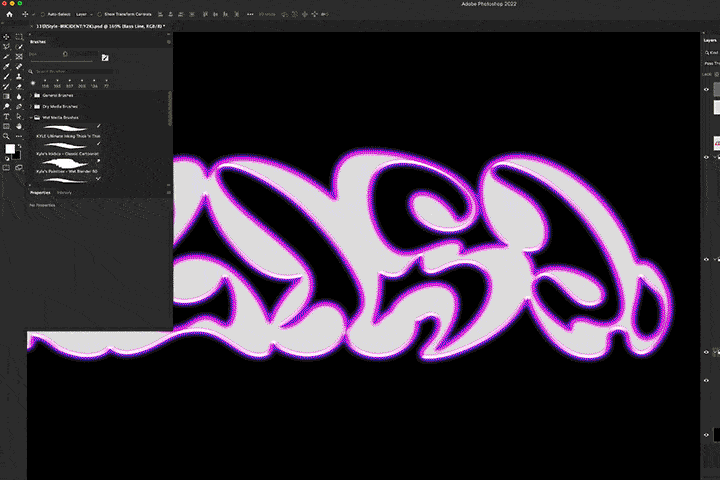This screenshot has width=720, height=480.
Task: Select the open .psd document tab
Action: pos(100,27)
